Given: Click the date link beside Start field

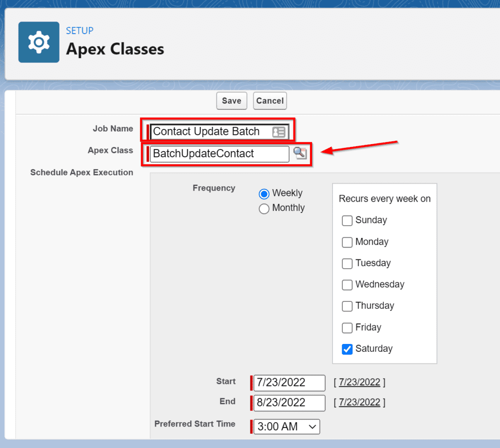Looking at the screenshot, I should [x=360, y=382].
